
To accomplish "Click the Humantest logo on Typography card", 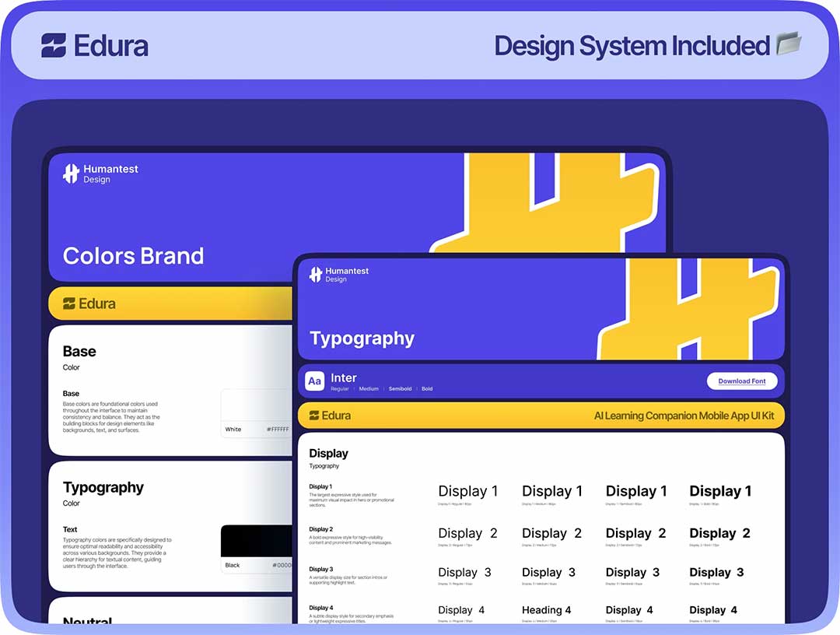I will tap(315, 275).
